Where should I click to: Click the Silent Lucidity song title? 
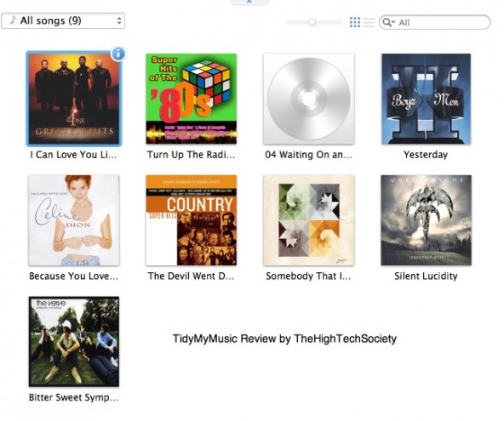click(x=426, y=276)
